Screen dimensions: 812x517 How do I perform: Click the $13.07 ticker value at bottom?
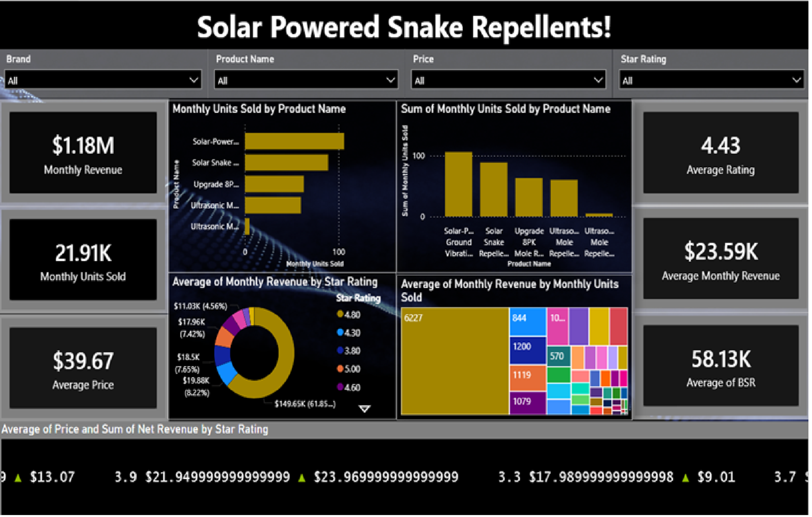tap(52, 476)
